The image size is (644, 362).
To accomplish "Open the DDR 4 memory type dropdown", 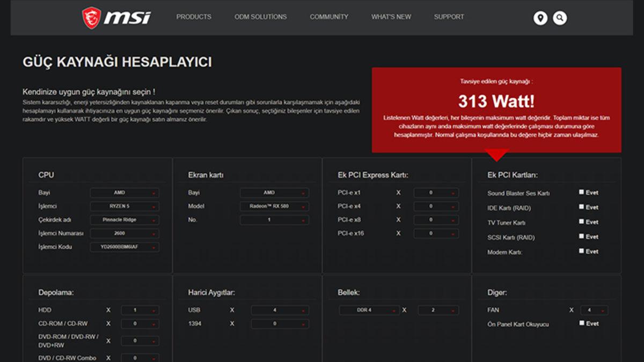I will click(x=369, y=310).
